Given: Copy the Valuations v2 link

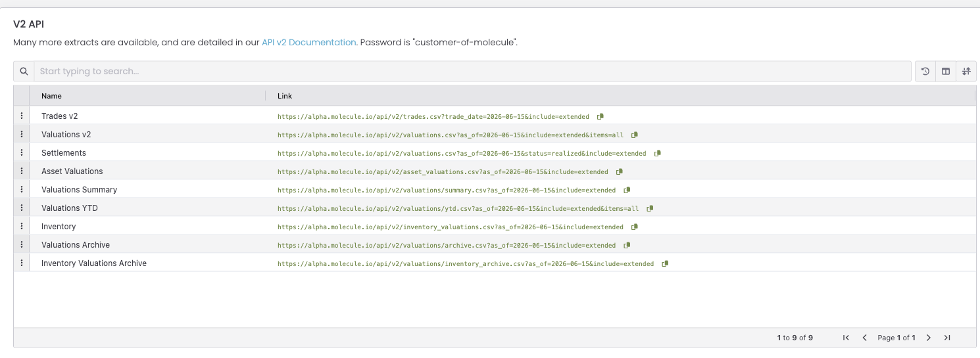Looking at the screenshot, I should click(x=634, y=135).
